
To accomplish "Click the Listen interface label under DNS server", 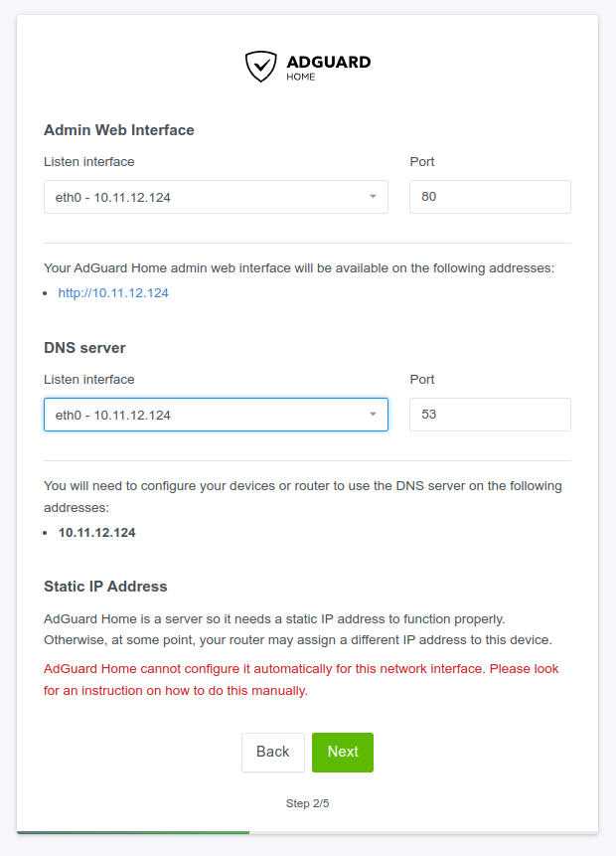I will click(x=89, y=379).
